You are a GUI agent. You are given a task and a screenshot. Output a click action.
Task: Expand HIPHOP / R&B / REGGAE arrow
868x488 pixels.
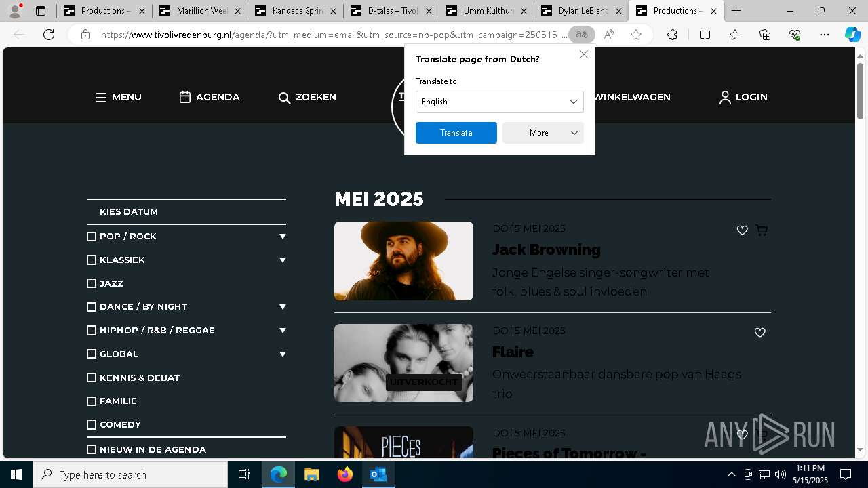282,331
